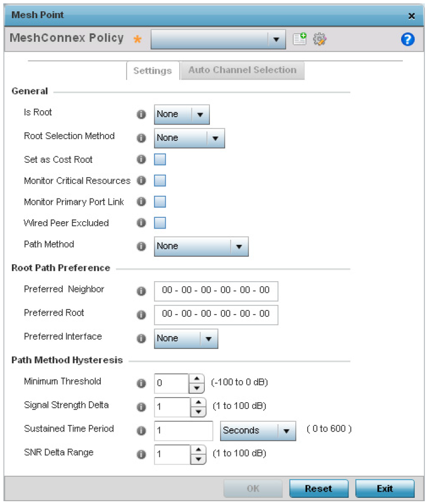Click the info icon beside Preferred Interface
Screen dimensions: 430x504
(x=141, y=338)
